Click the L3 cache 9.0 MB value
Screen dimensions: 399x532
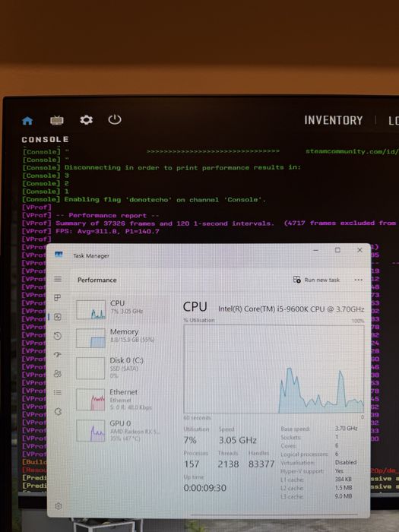click(344, 496)
